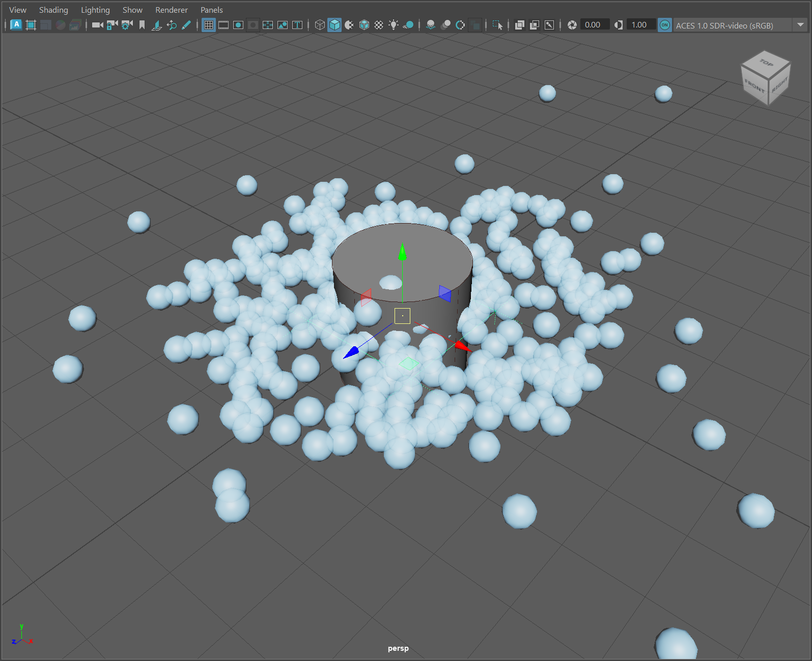812x661 pixels.
Task: Click the FRONT face of the ViewCube
Action: [754, 86]
